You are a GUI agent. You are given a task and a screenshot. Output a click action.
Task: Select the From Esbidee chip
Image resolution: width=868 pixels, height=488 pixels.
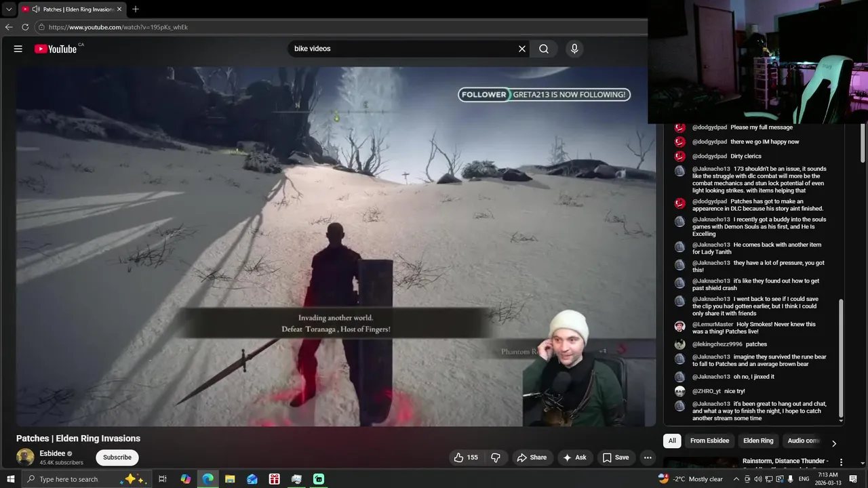click(x=709, y=441)
